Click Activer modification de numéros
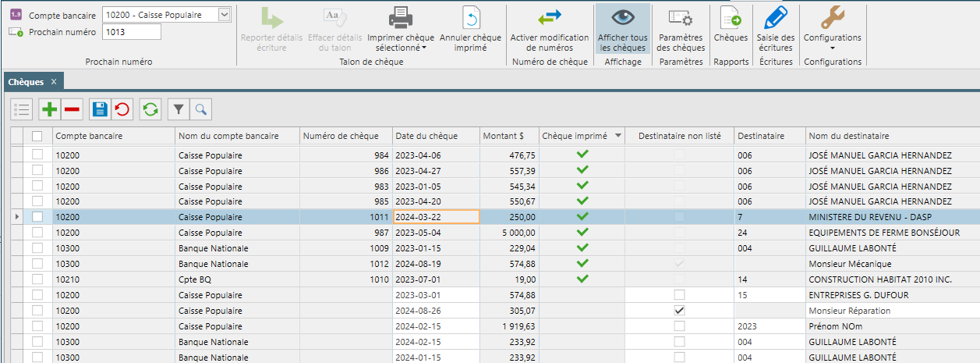 click(550, 29)
